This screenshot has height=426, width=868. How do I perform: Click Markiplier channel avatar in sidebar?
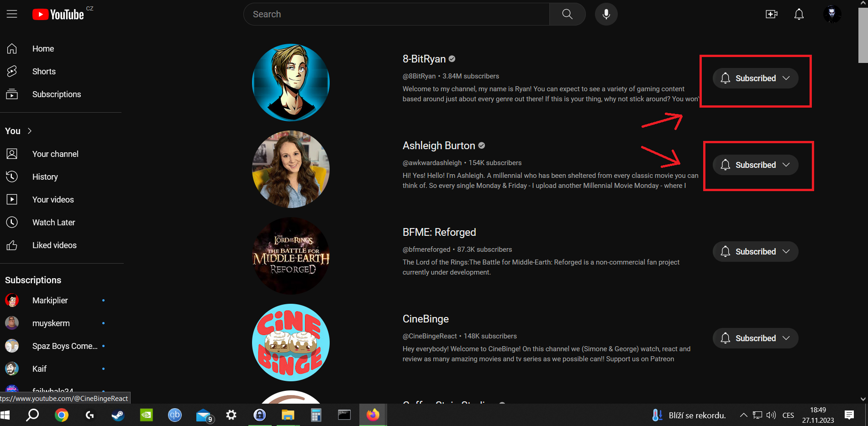pos(12,300)
